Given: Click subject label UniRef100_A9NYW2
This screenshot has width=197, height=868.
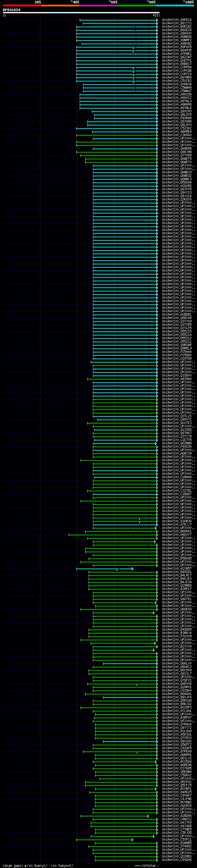Looking at the screenshot, I should 176,43.
